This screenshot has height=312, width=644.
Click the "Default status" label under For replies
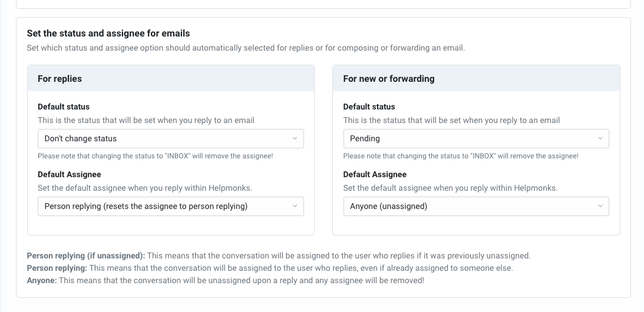tap(64, 107)
